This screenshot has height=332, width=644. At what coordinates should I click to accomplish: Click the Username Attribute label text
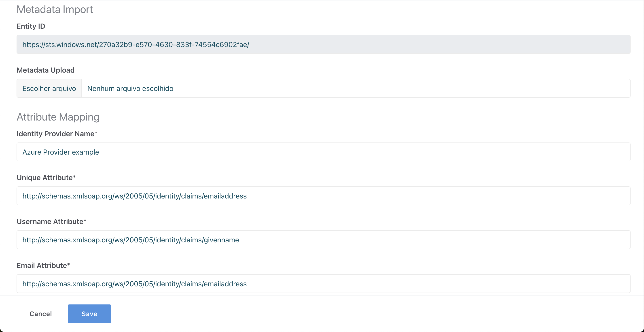pyautogui.click(x=50, y=221)
